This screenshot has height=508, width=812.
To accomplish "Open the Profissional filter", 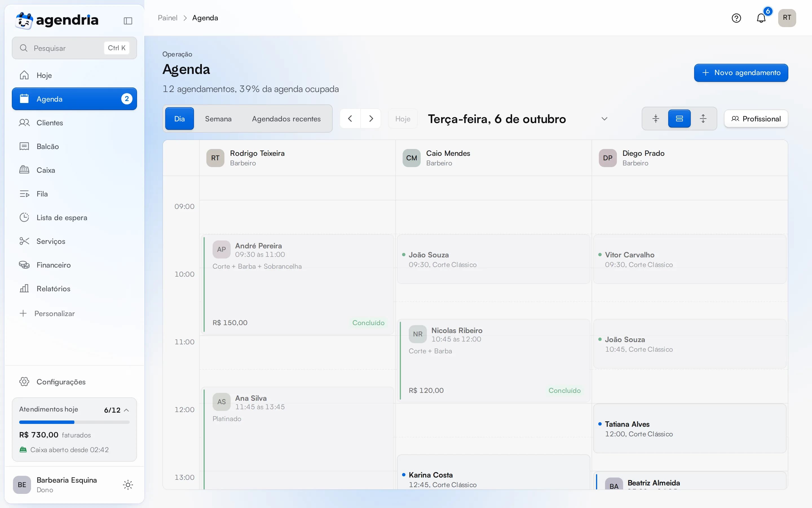I will [x=756, y=119].
